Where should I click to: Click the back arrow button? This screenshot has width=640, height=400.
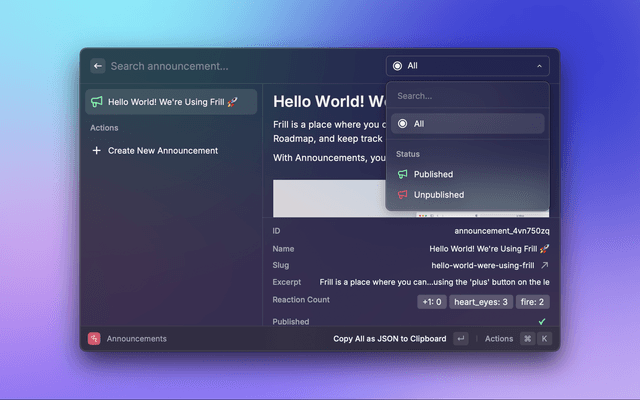[97, 66]
